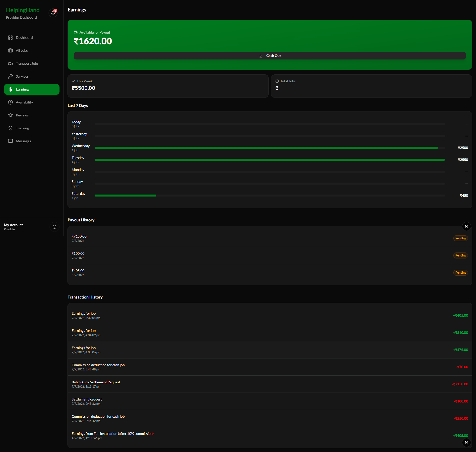Click the Today 0 jobs row label
Image resolution: width=476 pixels, height=452 pixels.
76,124
